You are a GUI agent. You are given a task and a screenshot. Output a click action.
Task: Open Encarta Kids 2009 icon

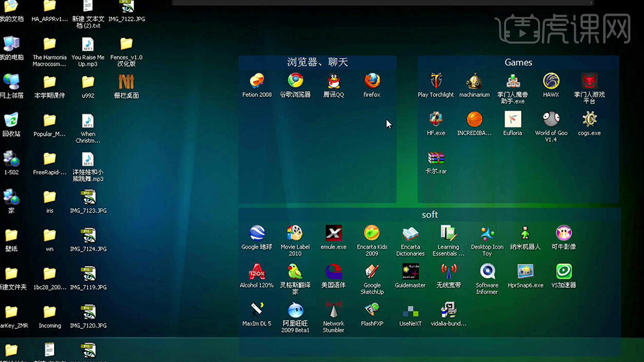372,233
